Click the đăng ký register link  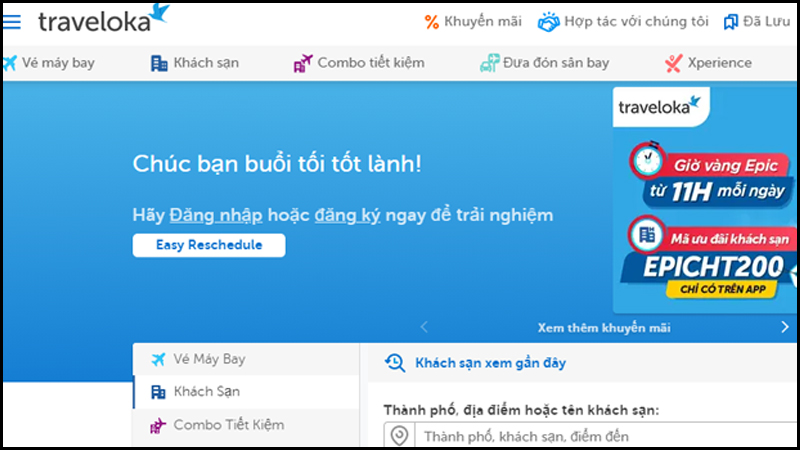point(347,215)
